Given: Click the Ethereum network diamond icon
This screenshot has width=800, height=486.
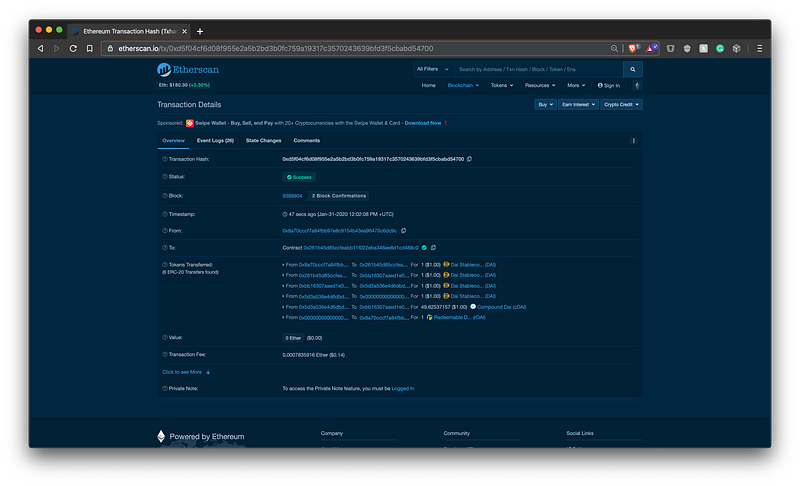Looking at the screenshot, I should [637, 86].
